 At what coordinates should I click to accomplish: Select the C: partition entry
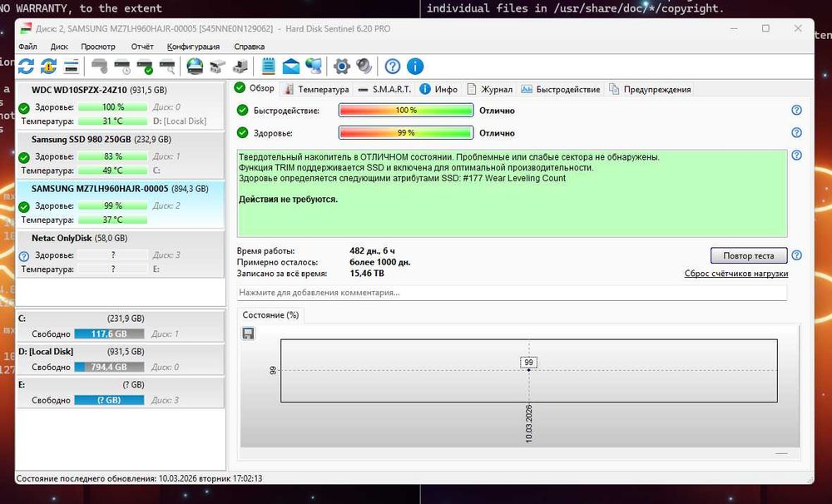121,326
